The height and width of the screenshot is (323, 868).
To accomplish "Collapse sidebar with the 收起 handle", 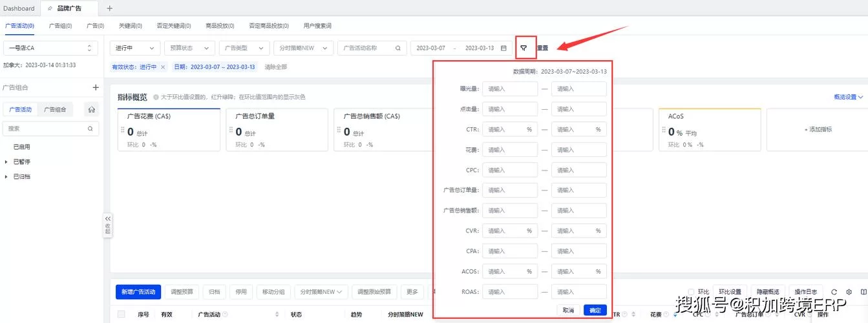I will pos(107,225).
